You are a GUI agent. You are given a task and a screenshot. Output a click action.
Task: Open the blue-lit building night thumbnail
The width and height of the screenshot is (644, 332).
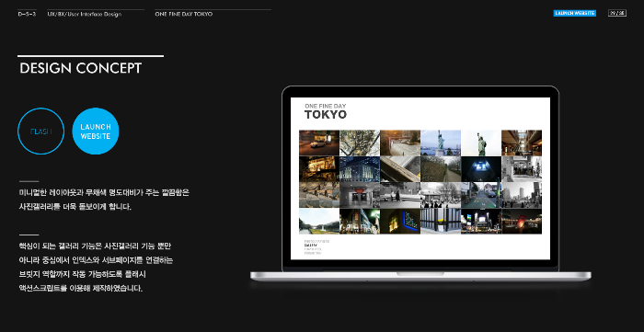(x=360, y=169)
